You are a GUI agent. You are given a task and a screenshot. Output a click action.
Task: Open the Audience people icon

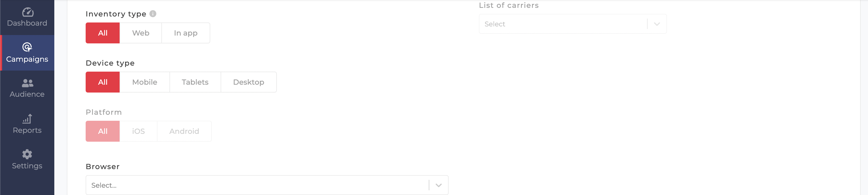[27, 83]
